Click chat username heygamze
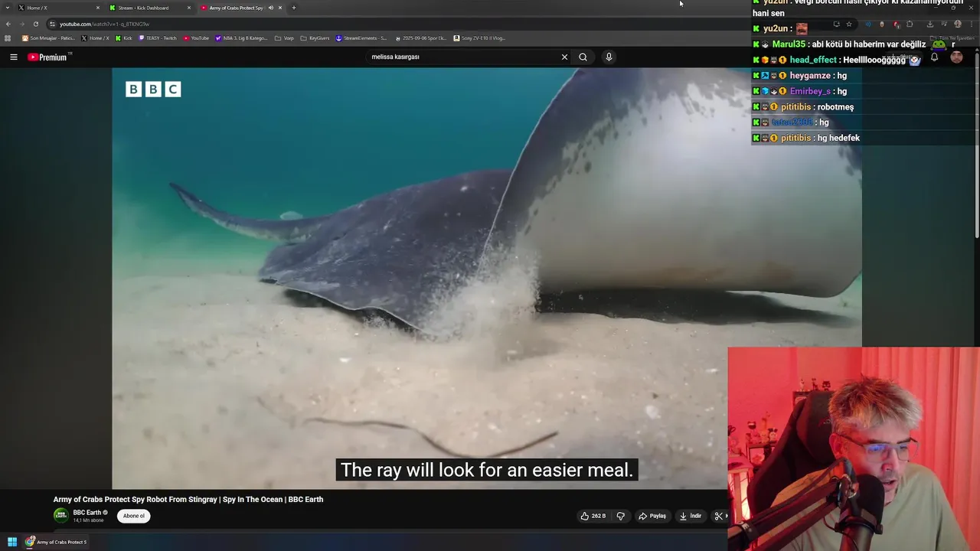Viewport: 980px width, 551px height. (x=810, y=76)
